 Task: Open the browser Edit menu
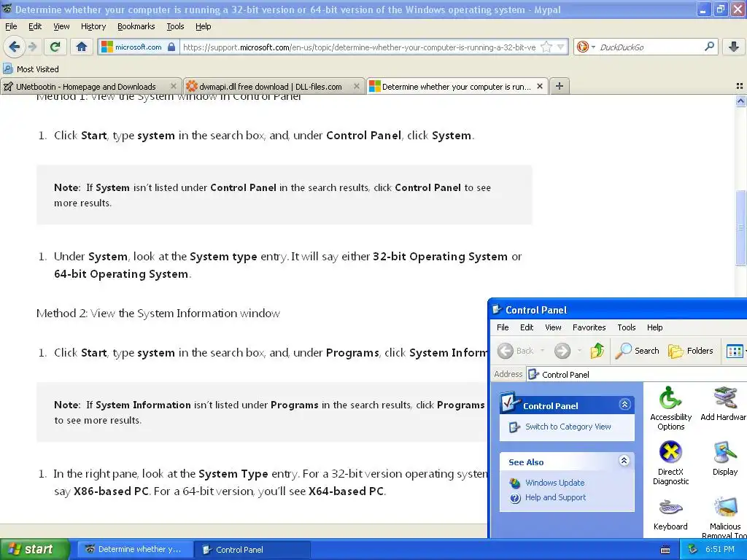click(35, 26)
